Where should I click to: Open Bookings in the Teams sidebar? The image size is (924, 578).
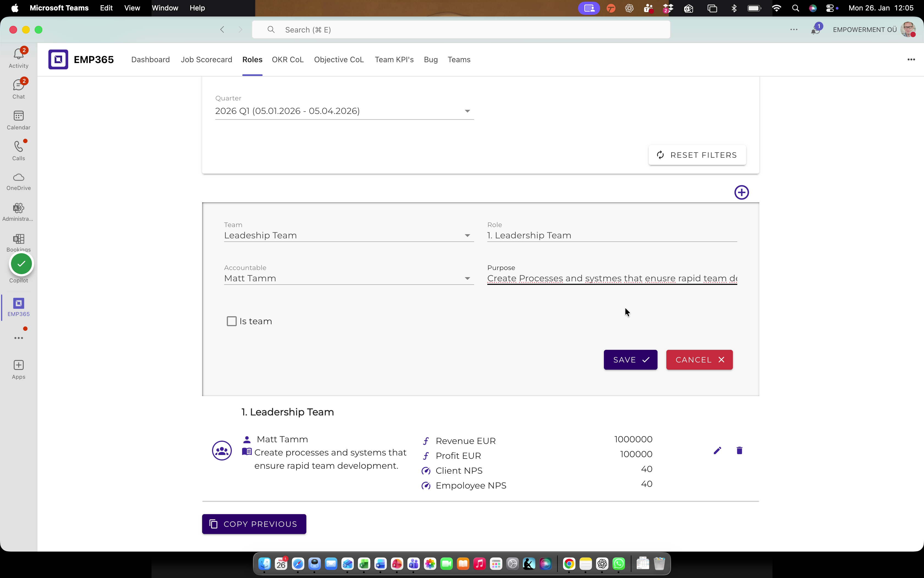click(18, 243)
